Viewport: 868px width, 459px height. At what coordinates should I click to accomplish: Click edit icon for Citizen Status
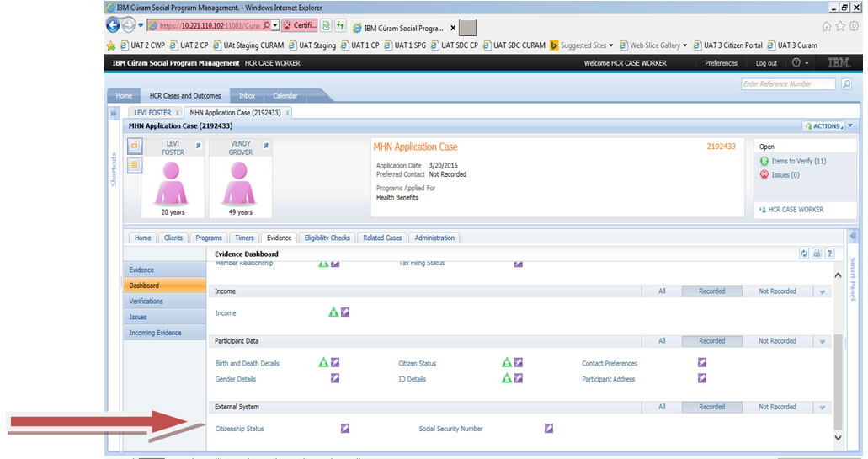click(x=518, y=363)
